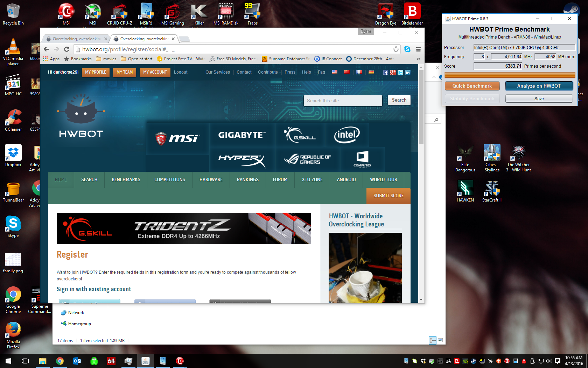Click the Republic of Gamers logo
This screenshot has height=368, width=588.
(x=307, y=159)
